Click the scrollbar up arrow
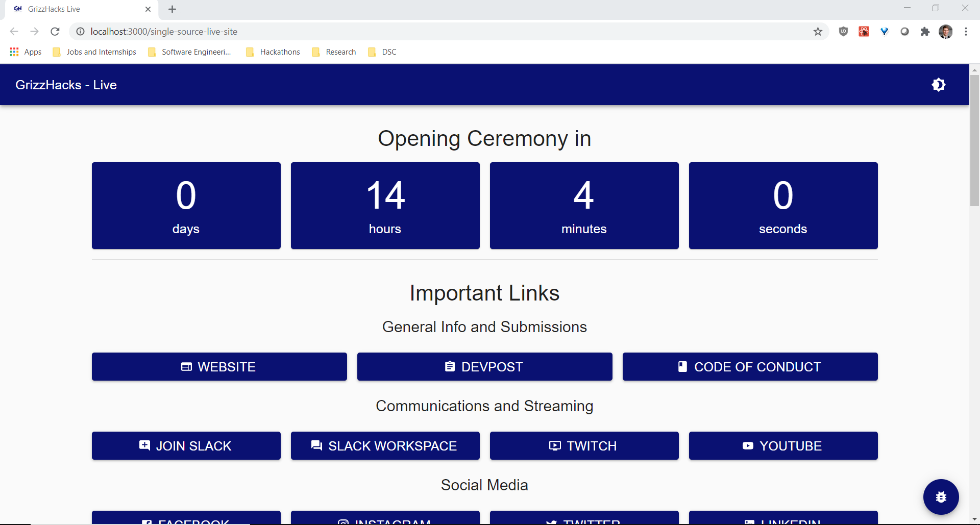The width and height of the screenshot is (980, 525). (x=974, y=69)
